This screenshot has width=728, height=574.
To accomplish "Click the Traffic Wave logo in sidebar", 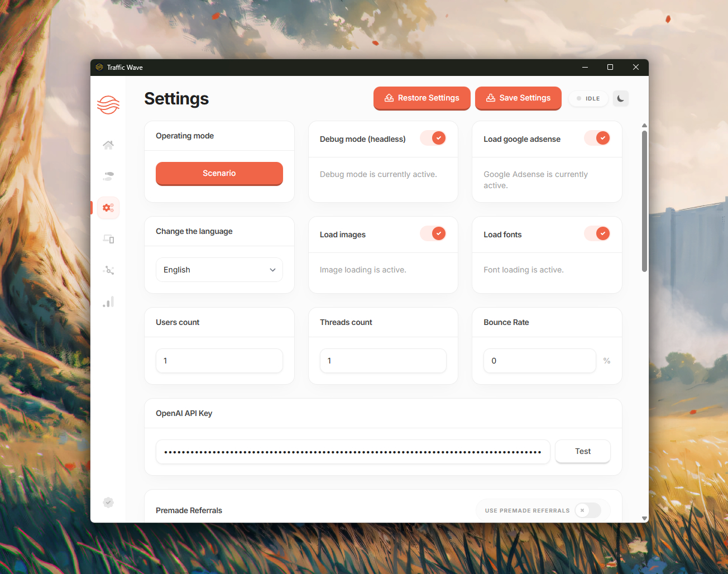I will [108, 104].
